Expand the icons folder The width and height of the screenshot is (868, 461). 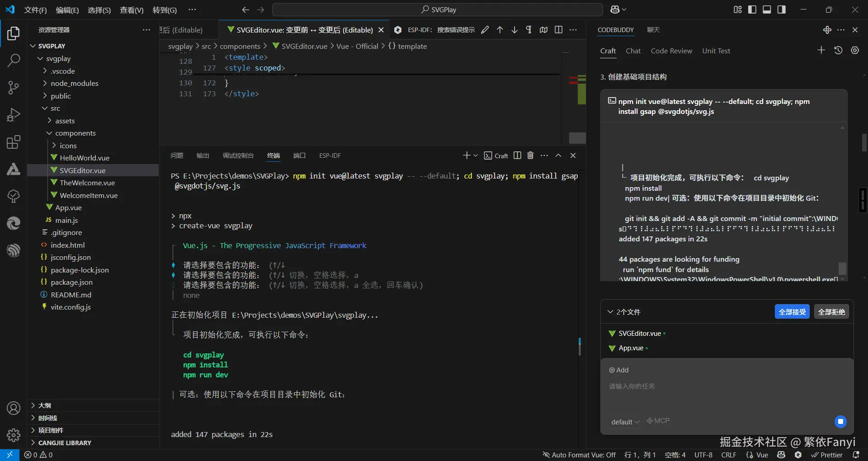54,146
